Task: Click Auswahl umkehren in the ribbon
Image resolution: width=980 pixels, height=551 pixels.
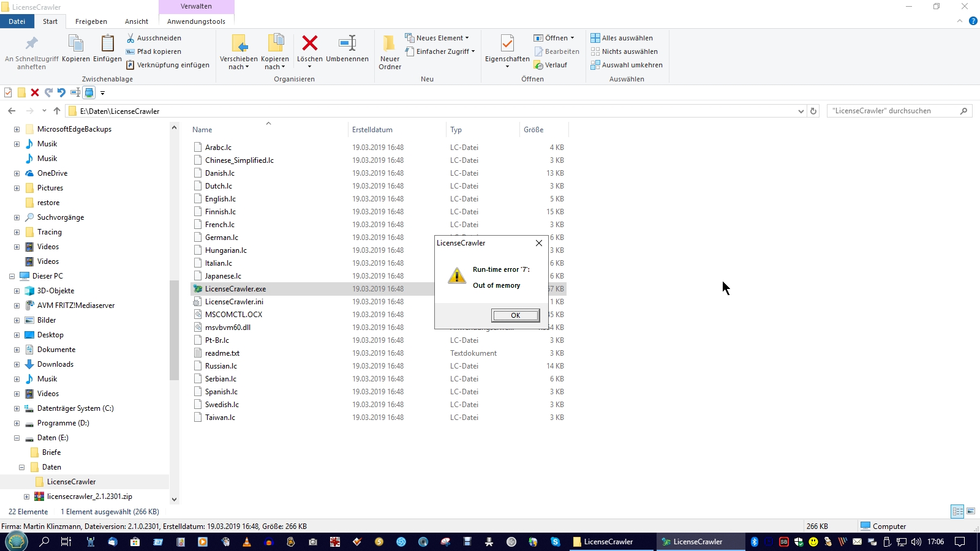Action: pos(627,65)
